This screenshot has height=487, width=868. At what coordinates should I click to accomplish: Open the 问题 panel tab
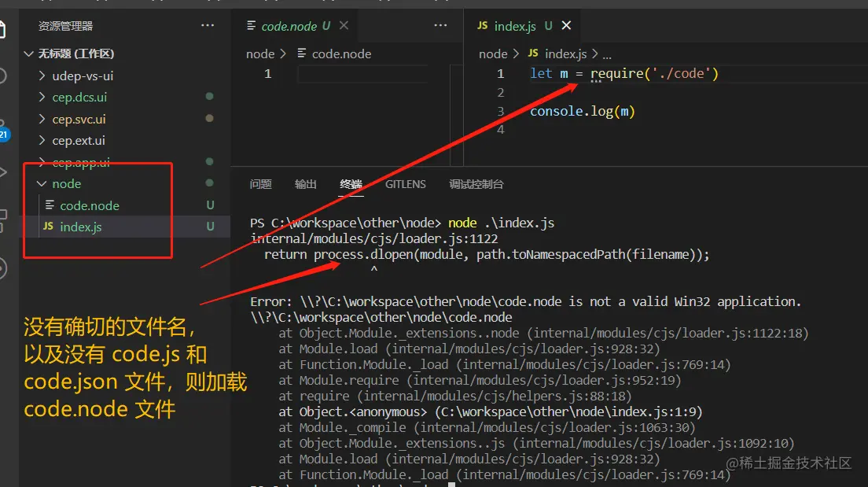260,185
